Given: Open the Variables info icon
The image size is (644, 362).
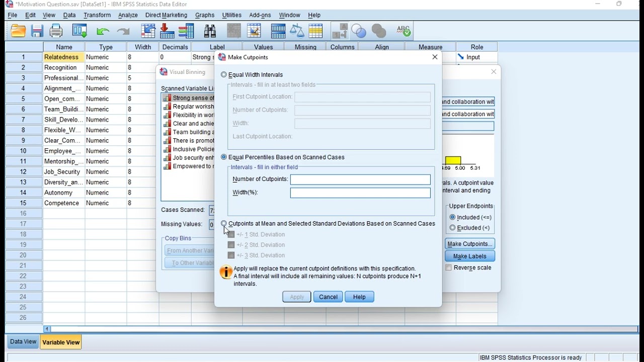Looking at the screenshot, I should [187, 31].
